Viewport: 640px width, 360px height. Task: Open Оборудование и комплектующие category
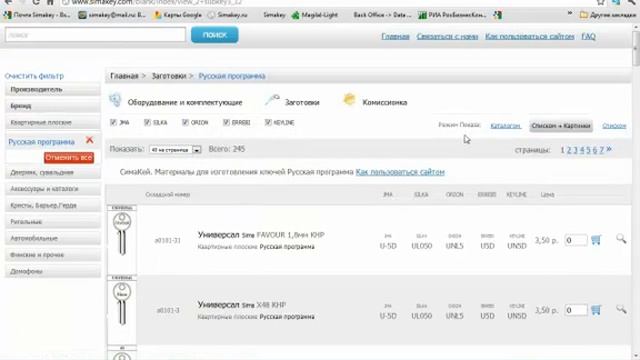pyautogui.click(x=185, y=102)
